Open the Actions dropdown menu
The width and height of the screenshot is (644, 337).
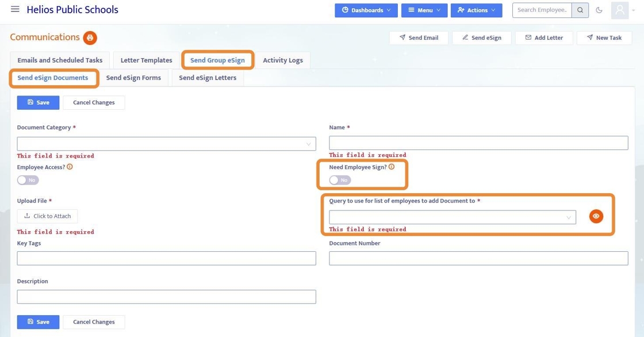[x=476, y=10]
